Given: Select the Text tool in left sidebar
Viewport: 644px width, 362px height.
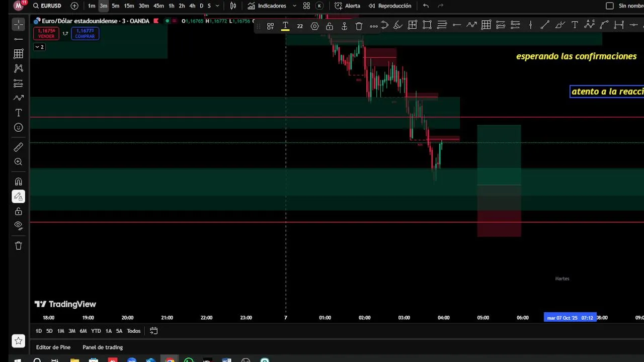Looking at the screenshot, I should 18,113.
